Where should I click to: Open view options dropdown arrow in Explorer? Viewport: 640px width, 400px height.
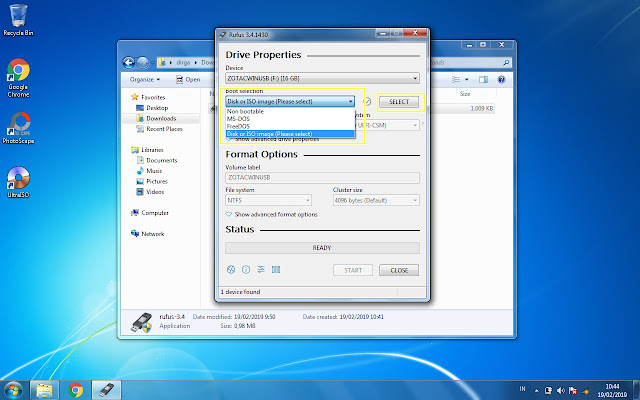467,80
